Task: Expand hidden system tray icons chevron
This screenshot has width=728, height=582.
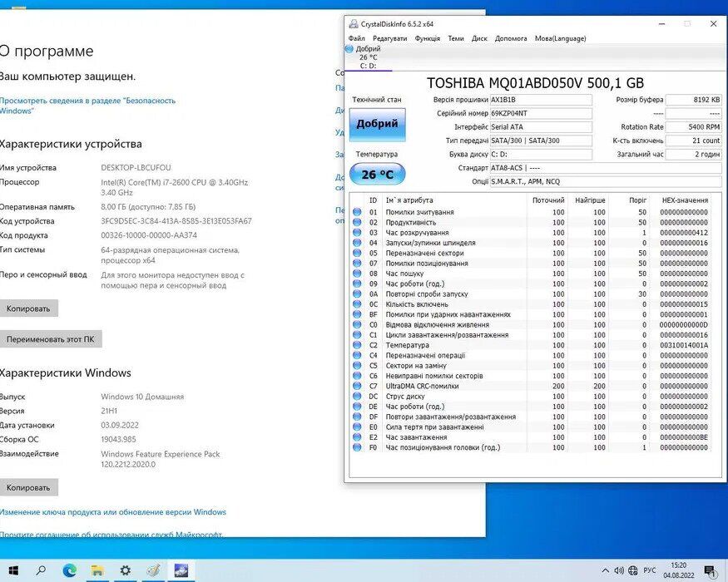Action: tap(606, 570)
